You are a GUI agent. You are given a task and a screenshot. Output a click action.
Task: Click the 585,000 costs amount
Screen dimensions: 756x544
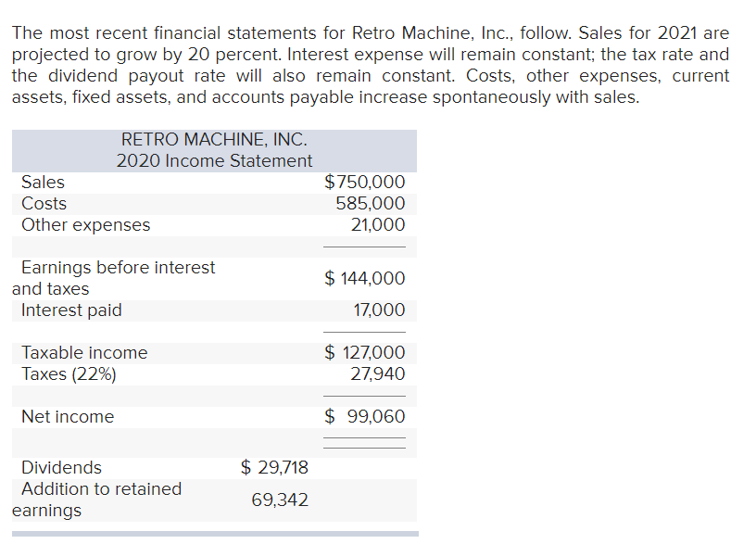(x=370, y=203)
